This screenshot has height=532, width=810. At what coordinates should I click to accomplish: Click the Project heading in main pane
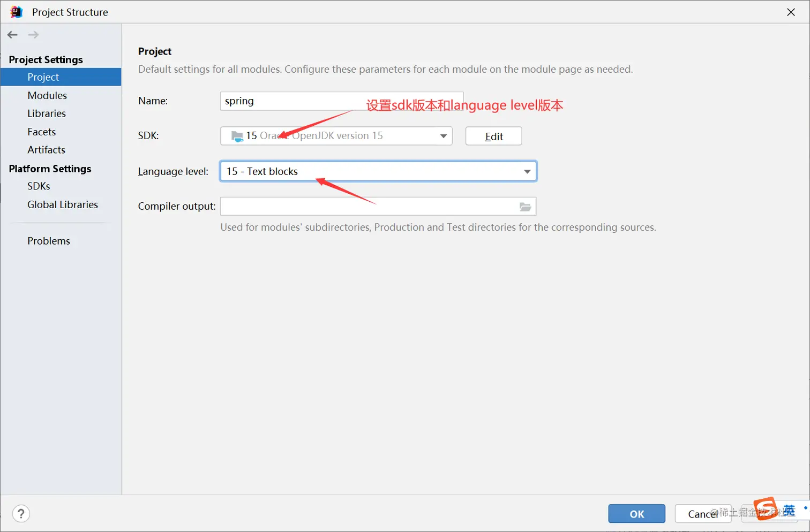155,51
